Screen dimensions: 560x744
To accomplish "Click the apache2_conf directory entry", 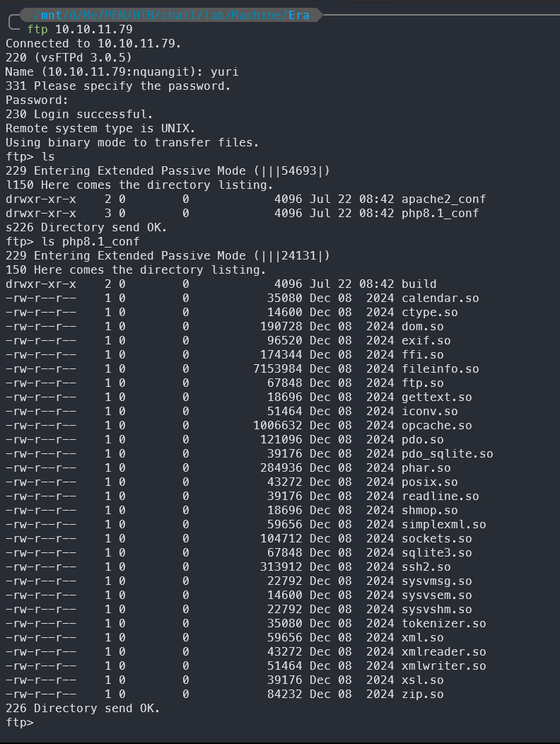I will click(x=443, y=199).
